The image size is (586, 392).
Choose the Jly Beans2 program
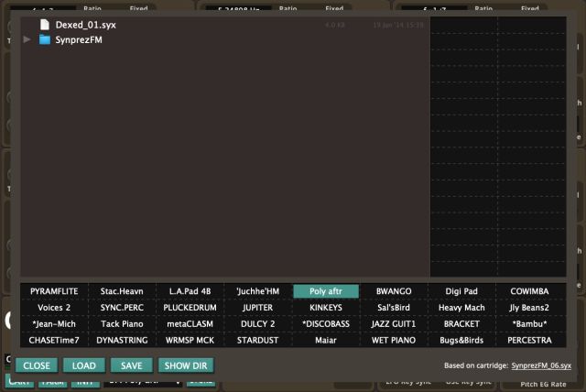(529, 308)
